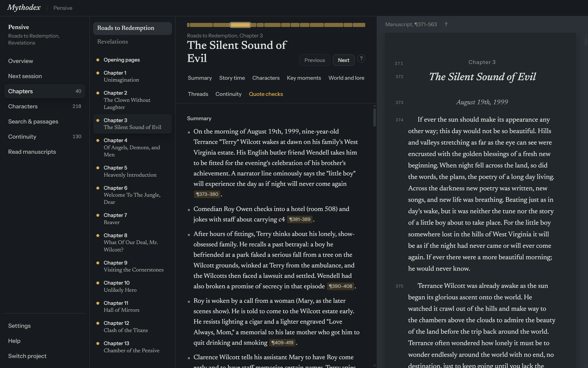The image size is (588, 368).
Task: Open Search & passages
Action: tap(44, 121)
